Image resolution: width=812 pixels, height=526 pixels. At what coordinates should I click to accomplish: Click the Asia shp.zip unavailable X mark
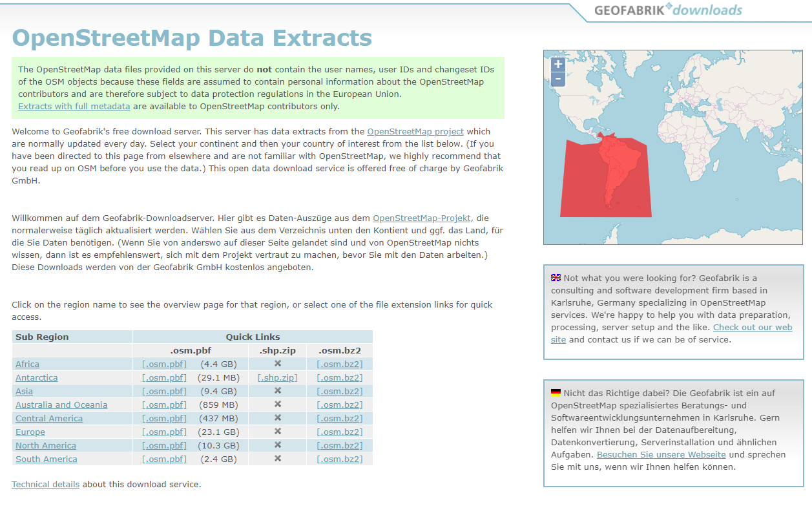coord(278,391)
